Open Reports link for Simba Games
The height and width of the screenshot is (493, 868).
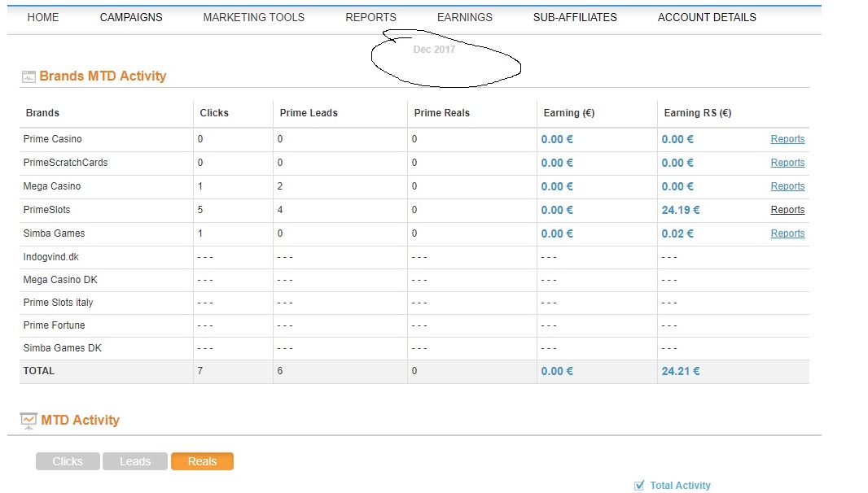click(x=787, y=233)
